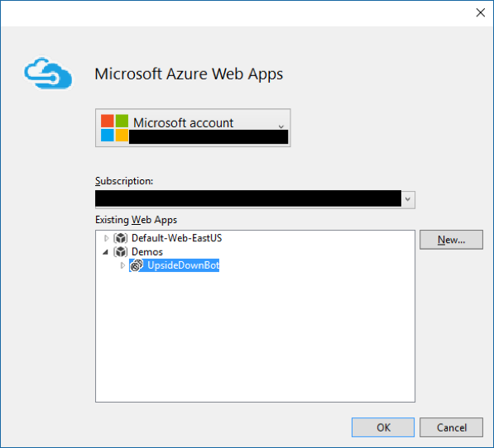Close the dialog with the X button
The height and width of the screenshot is (448, 494).
coord(481,12)
